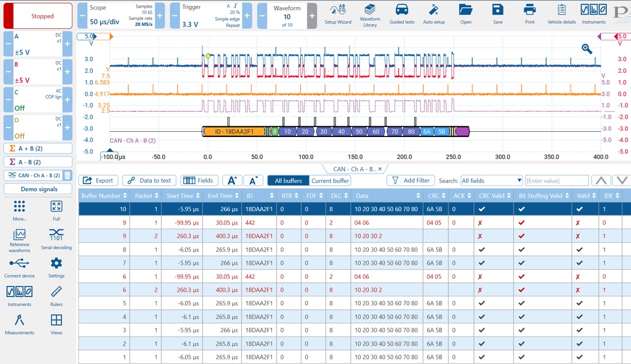Delete the CAN - Ch A - B decoder
This screenshot has width=631, height=364.
coord(68,175)
